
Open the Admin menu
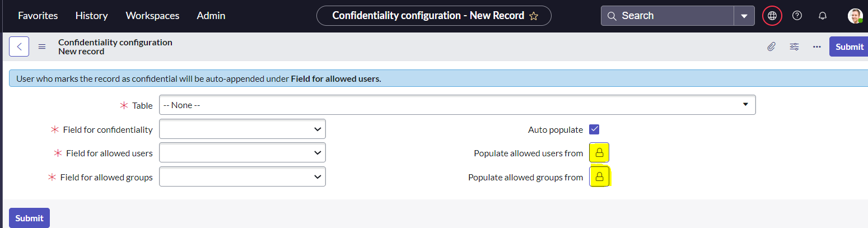(x=211, y=16)
